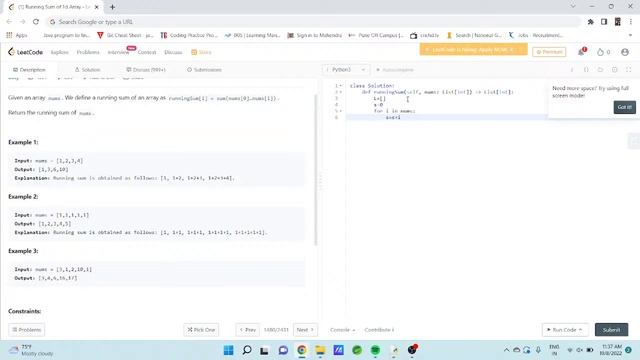Open the Coding Practice bookmark

point(189,36)
